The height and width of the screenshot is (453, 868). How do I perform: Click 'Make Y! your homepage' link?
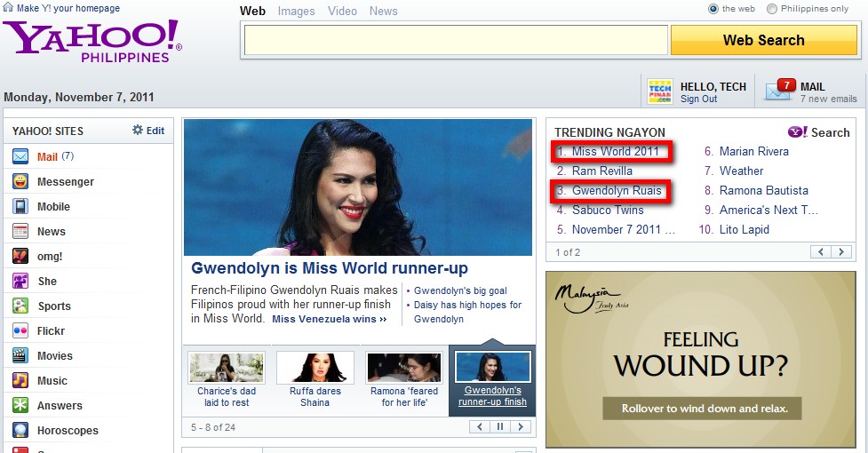click(68, 8)
